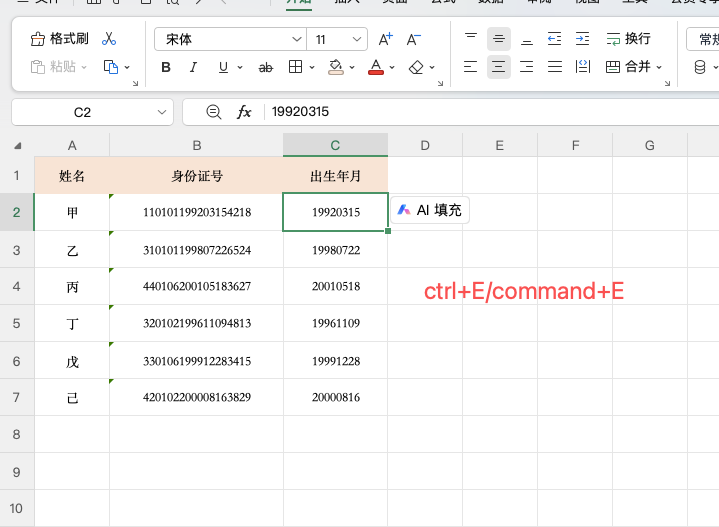
Task: Decrease indent icon
Action: click(x=554, y=39)
